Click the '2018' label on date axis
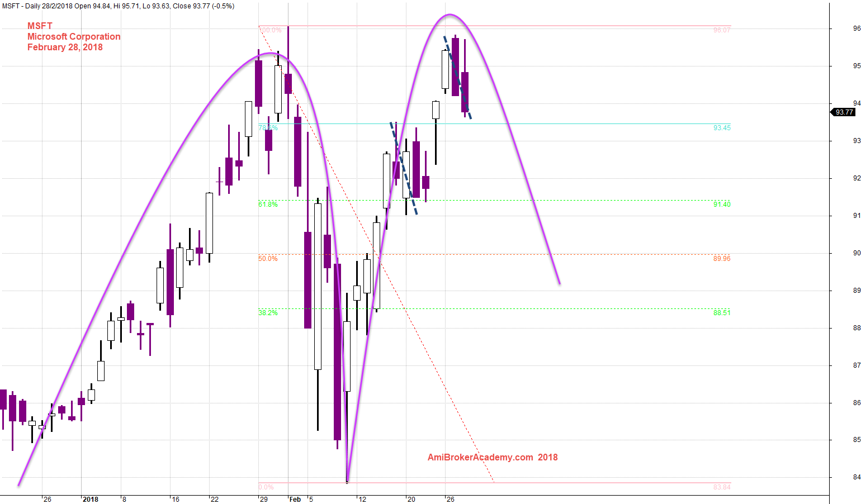The height and width of the screenshot is (504, 861). [x=91, y=500]
